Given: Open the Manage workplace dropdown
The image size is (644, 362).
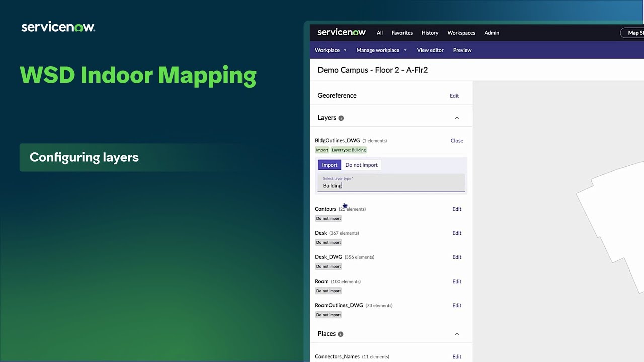Looking at the screenshot, I should pos(381,50).
